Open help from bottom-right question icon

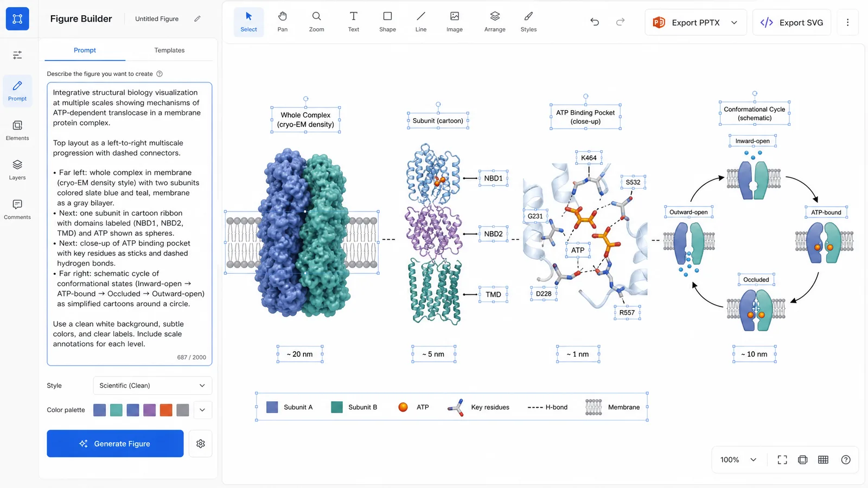(x=846, y=460)
